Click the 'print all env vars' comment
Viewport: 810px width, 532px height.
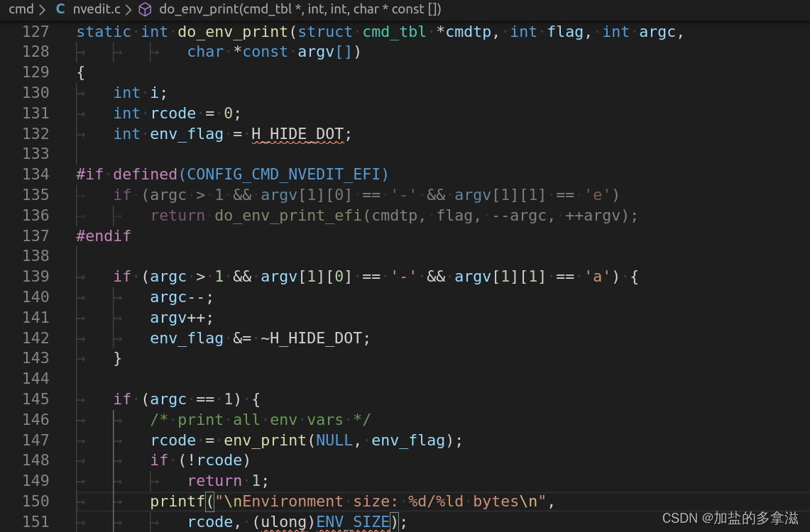point(261,420)
